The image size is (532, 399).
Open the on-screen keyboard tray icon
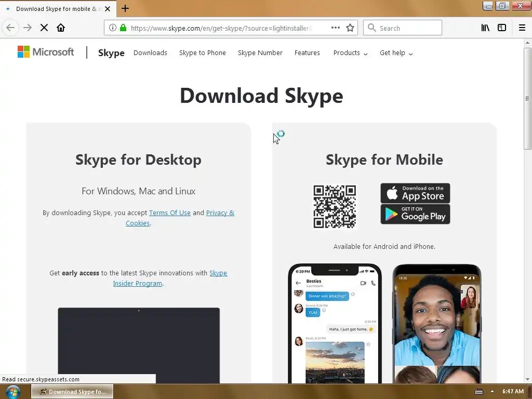click(x=478, y=392)
